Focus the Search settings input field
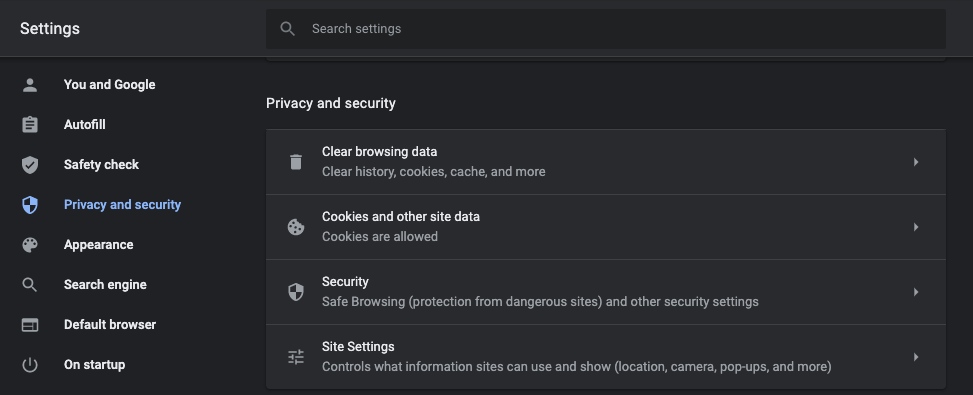Viewport: 973px width, 395px height. pyautogui.click(x=606, y=29)
